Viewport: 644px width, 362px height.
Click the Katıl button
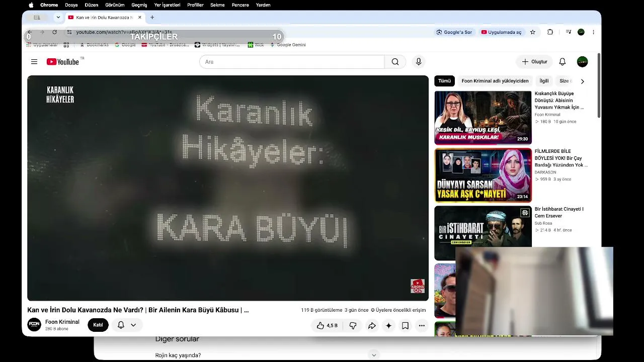98,325
